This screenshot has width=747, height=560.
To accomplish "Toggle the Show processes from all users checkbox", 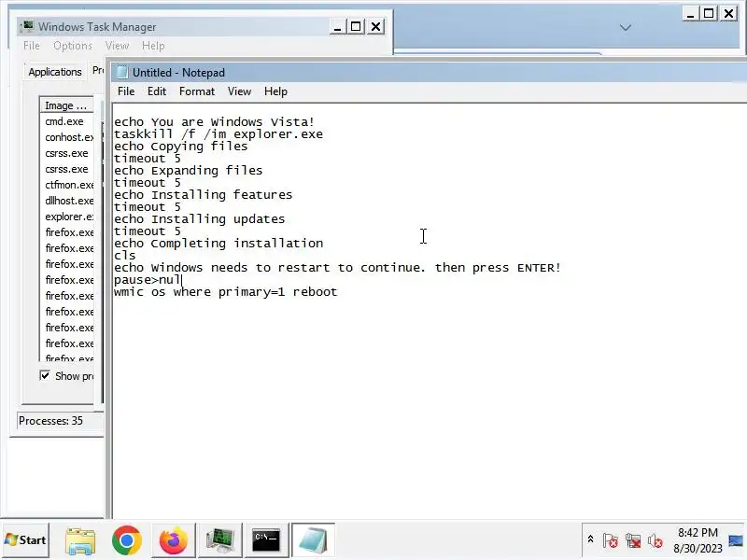I will pos(45,376).
